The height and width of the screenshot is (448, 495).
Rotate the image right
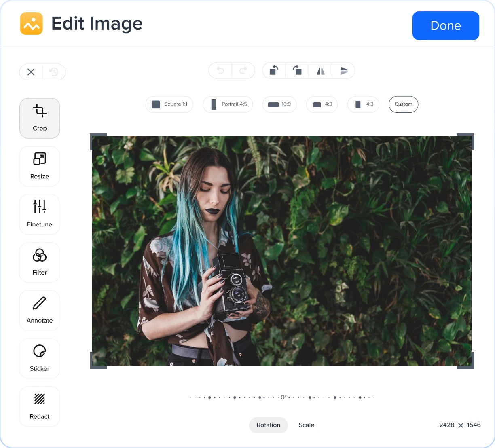coord(297,70)
